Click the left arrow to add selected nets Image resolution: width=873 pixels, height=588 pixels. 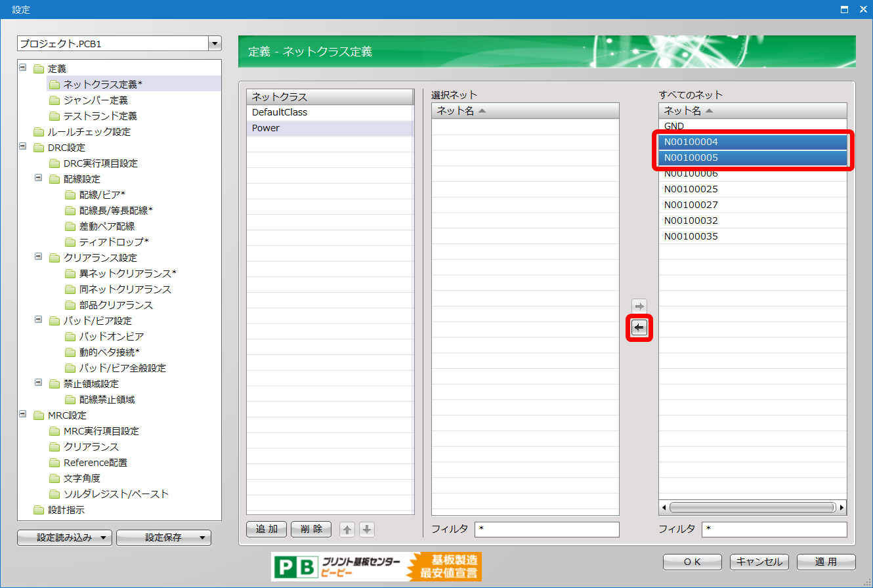[639, 327]
